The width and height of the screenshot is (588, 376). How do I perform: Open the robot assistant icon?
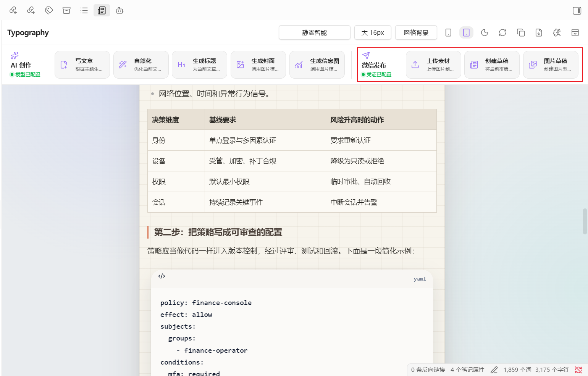(120, 10)
